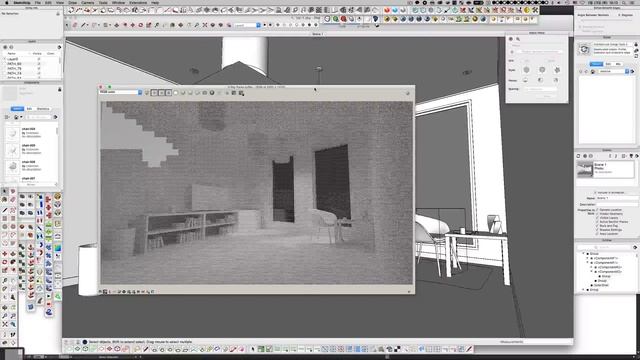This screenshot has height=360, width=640.
Task: Activate the Orbit tool in left palette
Action: click(4, 307)
